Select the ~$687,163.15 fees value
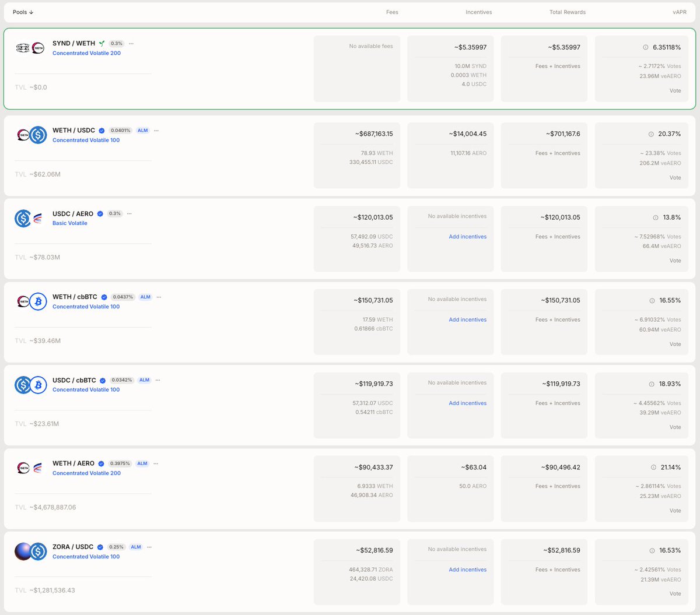This screenshot has width=700, height=615. tap(374, 134)
